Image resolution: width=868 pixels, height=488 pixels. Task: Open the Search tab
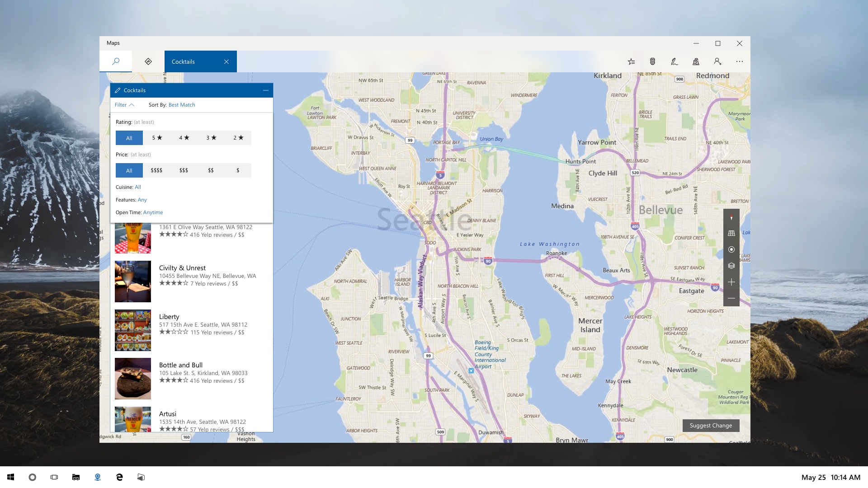[x=116, y=61]
